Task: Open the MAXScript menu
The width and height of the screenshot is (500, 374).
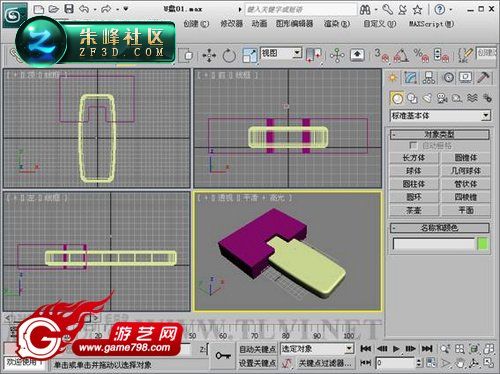Action: point(431,24)
